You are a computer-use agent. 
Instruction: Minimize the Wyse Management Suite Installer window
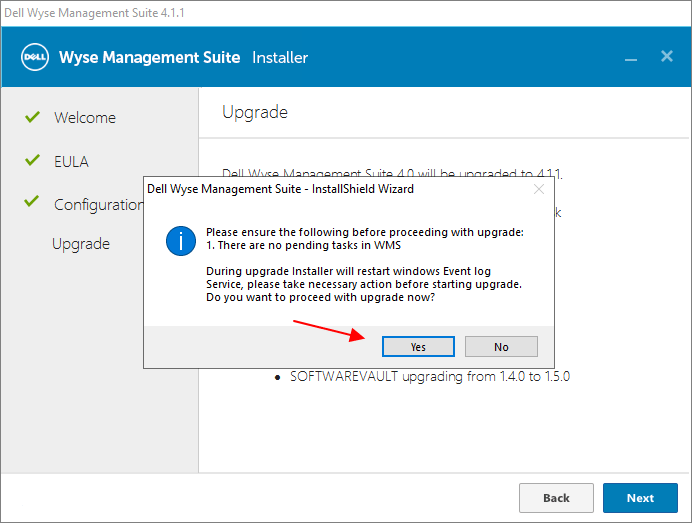(631, 58)
